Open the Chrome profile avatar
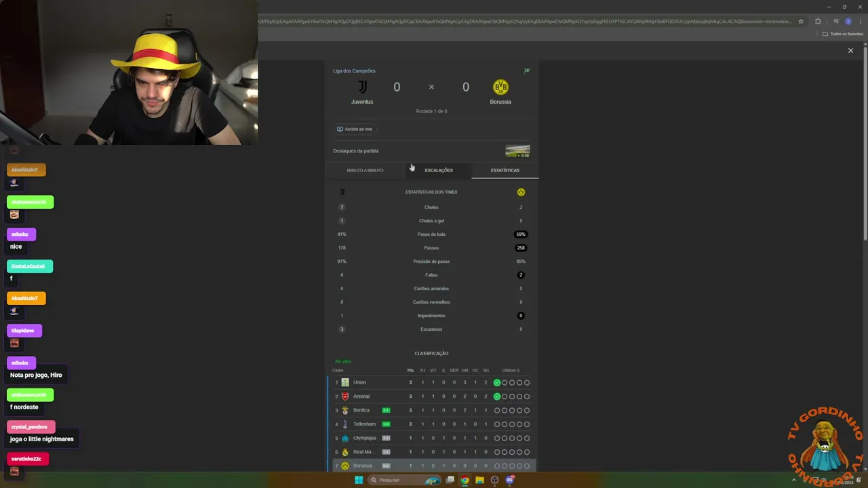This screenshot has width=868, height=488. tap(848, 21)
